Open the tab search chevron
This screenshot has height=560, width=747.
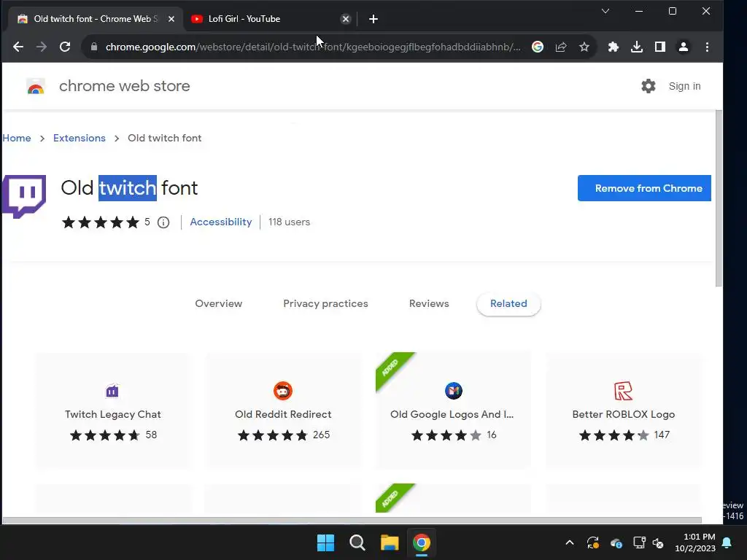605,11
